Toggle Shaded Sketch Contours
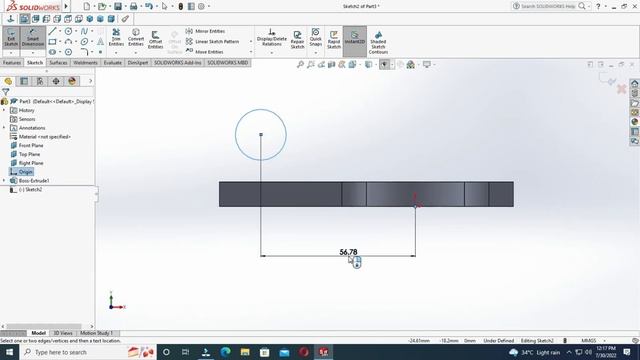 [378, 42]
